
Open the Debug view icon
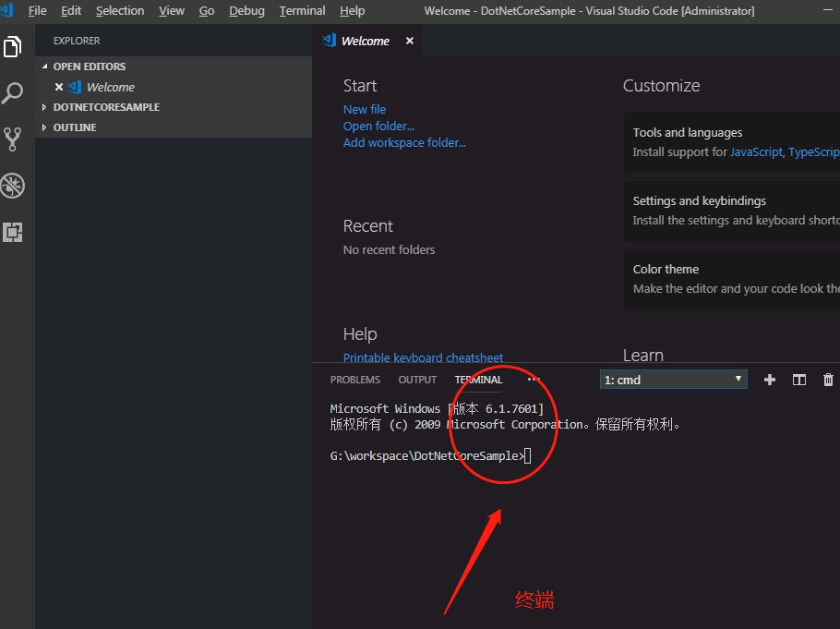(13, 186)
